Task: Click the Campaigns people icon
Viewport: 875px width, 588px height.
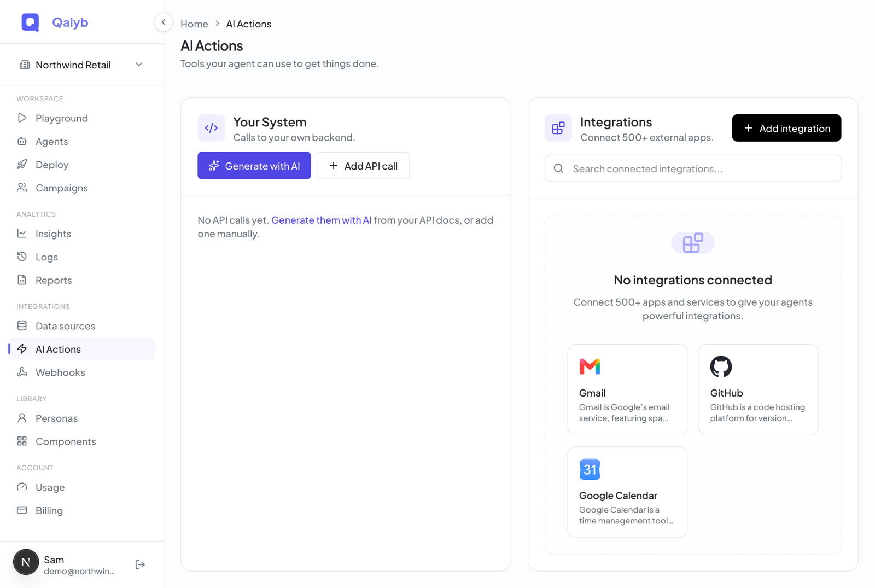Action: pos(22,188)
